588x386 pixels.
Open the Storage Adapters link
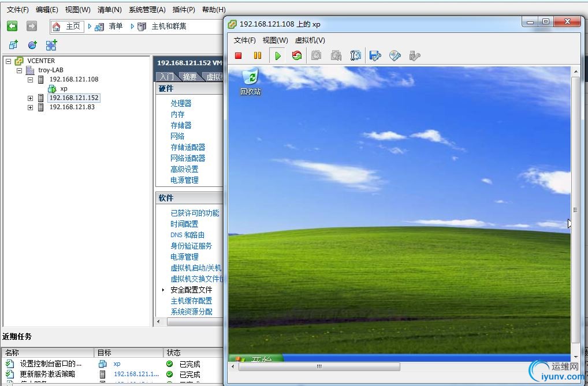click(188, 147)
